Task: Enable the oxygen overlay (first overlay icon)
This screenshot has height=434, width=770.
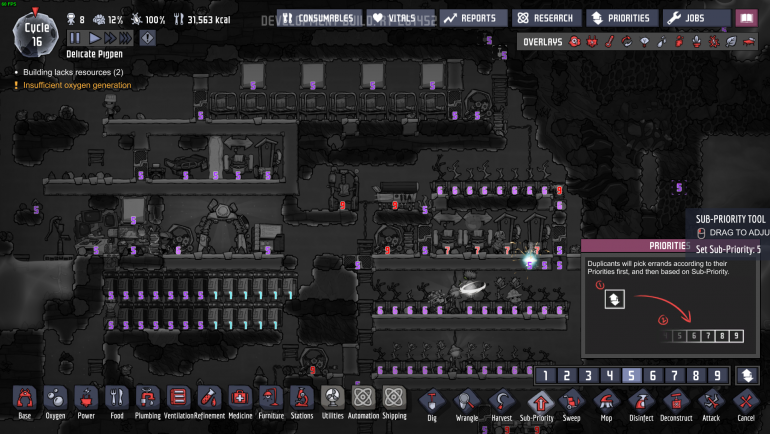Action: coord(575,42)
